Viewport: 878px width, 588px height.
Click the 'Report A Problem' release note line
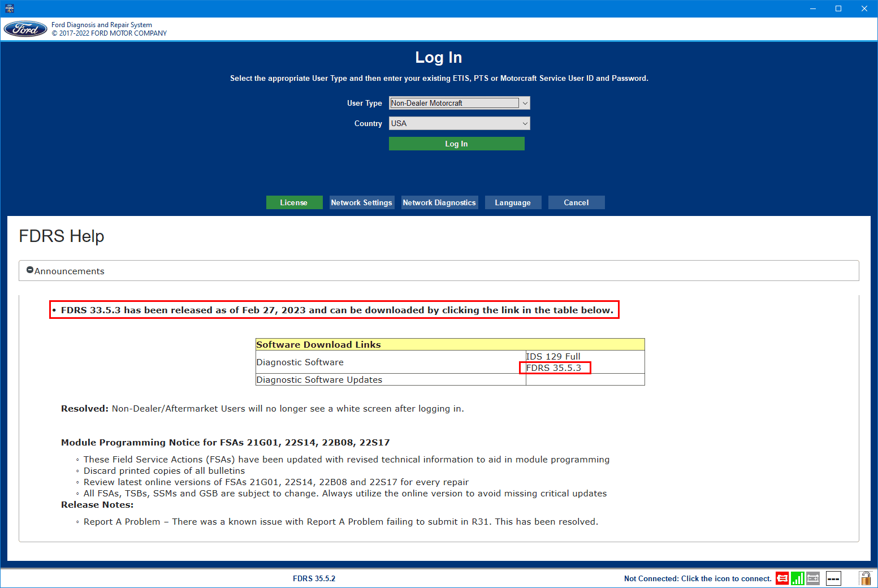(x=340, y=521)
